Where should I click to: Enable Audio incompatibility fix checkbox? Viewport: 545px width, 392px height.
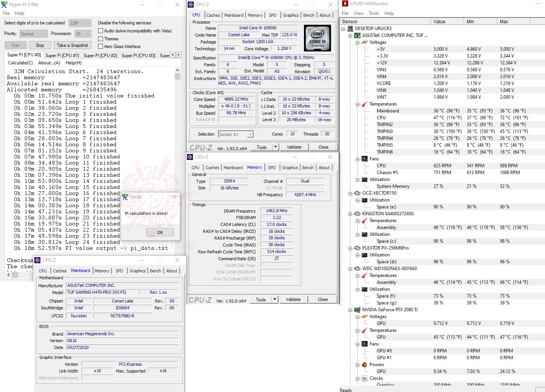(100, 30)
